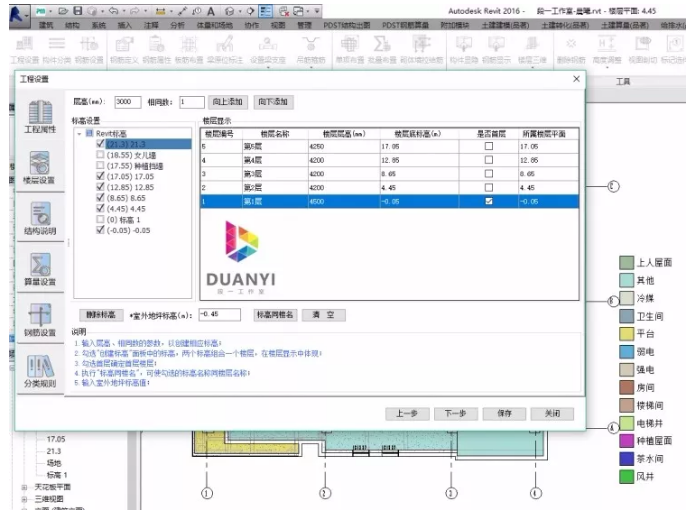Viewport: 693px width, 513px height.
Task: Click the 构件分类 ribbon tool icon
Action: [x=57, y=44]
